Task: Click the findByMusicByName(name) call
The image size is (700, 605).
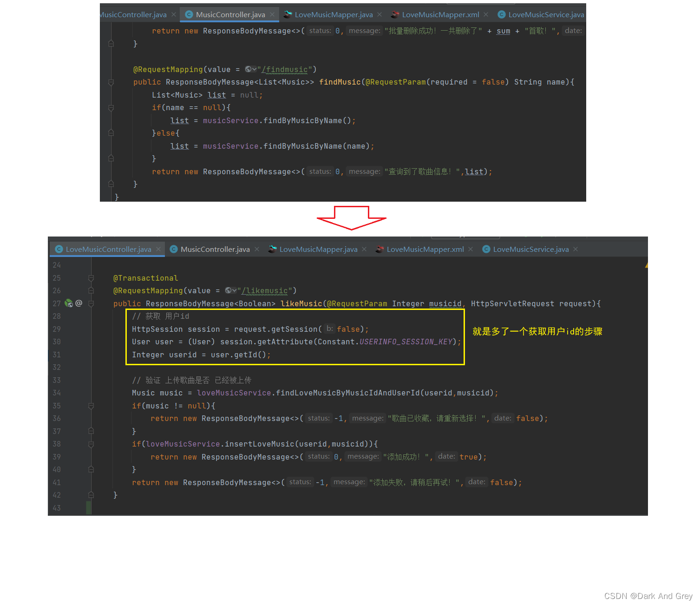Action: [316, 146]
